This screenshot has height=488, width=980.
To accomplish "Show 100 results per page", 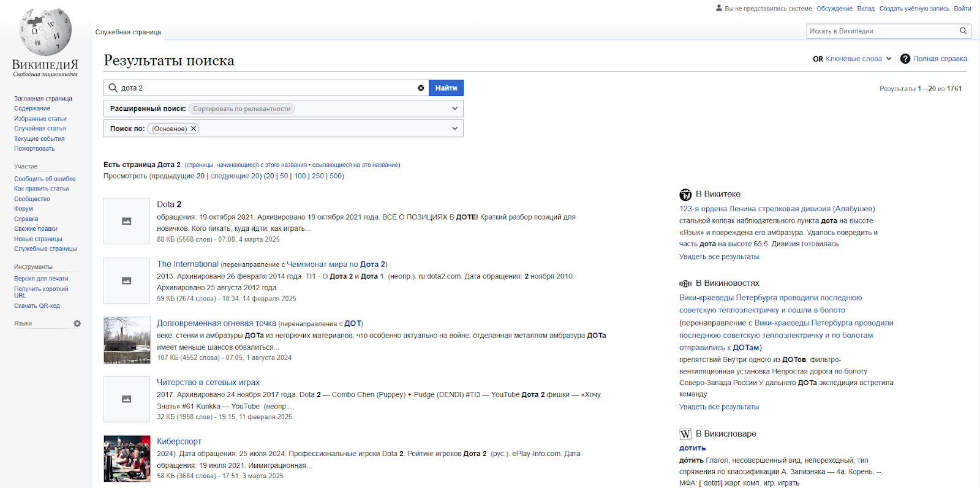I will 300,176.
